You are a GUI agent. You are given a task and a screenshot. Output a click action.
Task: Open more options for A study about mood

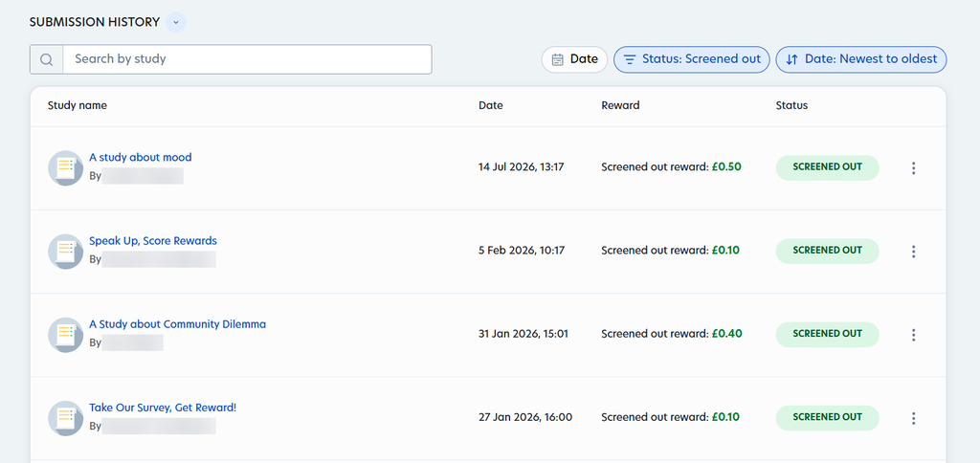click(x=913, y=168)
